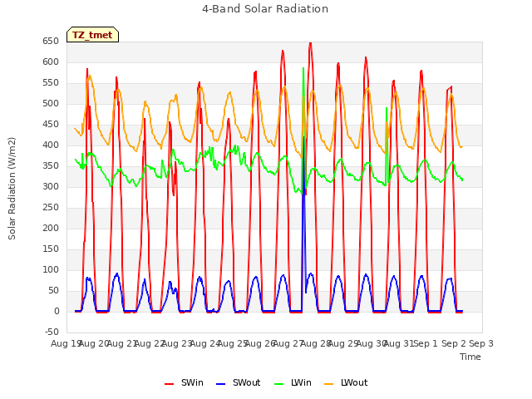Click the Aug 28 x-axis date label

[315, 343]
